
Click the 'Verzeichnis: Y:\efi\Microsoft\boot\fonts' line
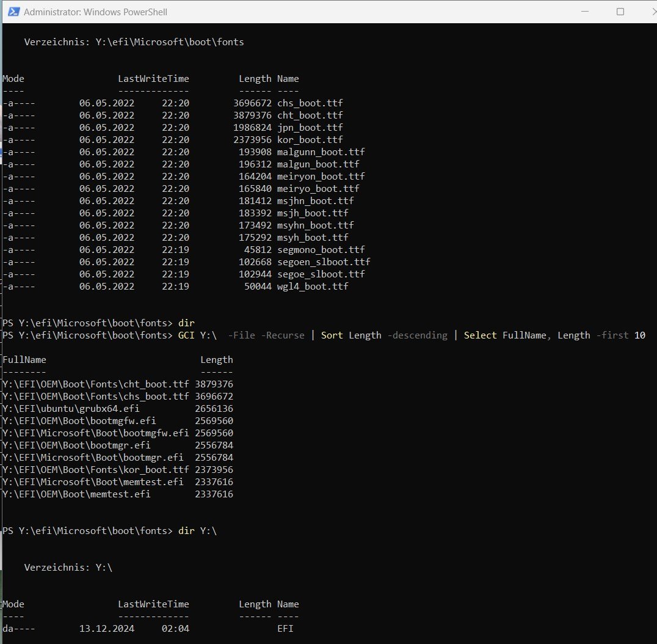134,42
